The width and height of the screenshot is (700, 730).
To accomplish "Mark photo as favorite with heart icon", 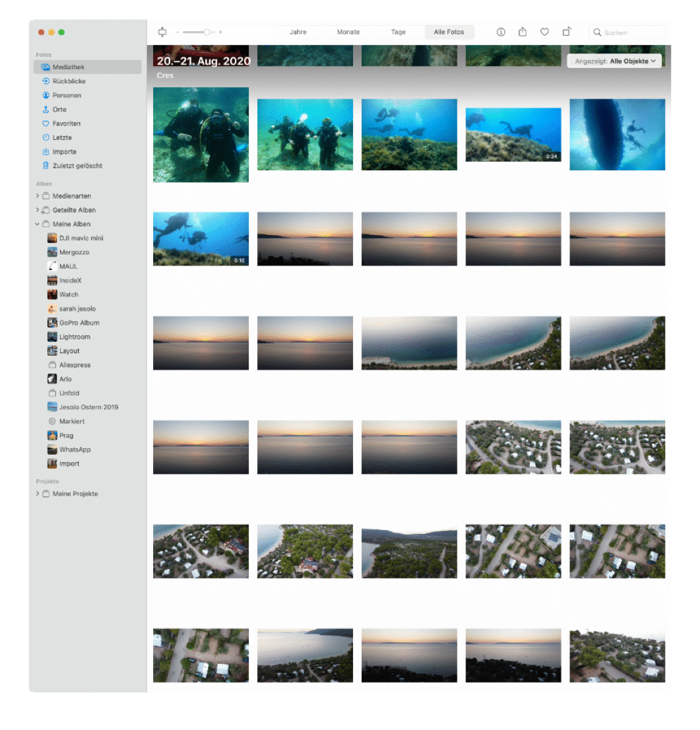I will pos(544,32).
